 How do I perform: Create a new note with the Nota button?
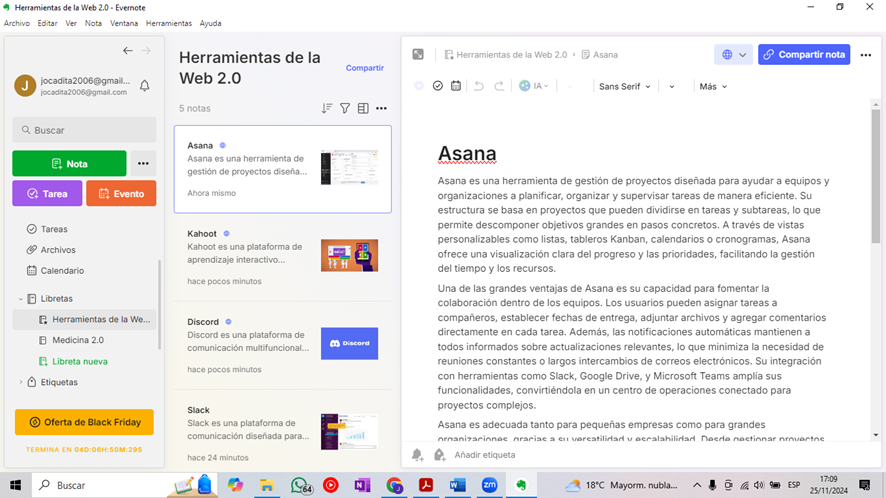(x=70, y=163)
